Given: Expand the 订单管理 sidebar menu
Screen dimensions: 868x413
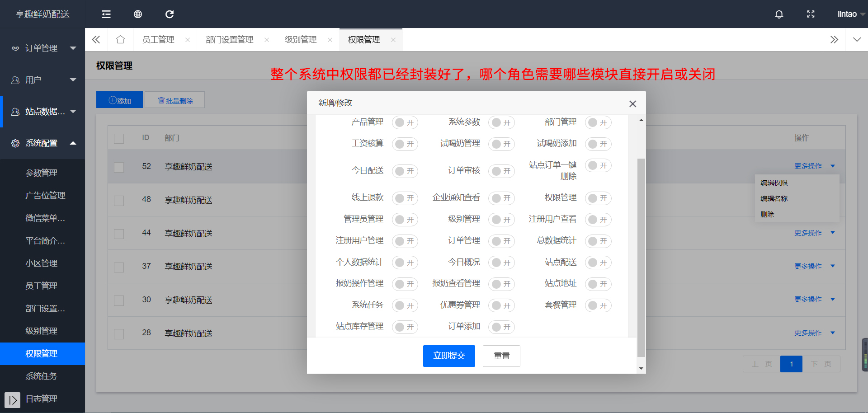Looking at the screenshot, I should pyautogui.click(x=42, y=48).
